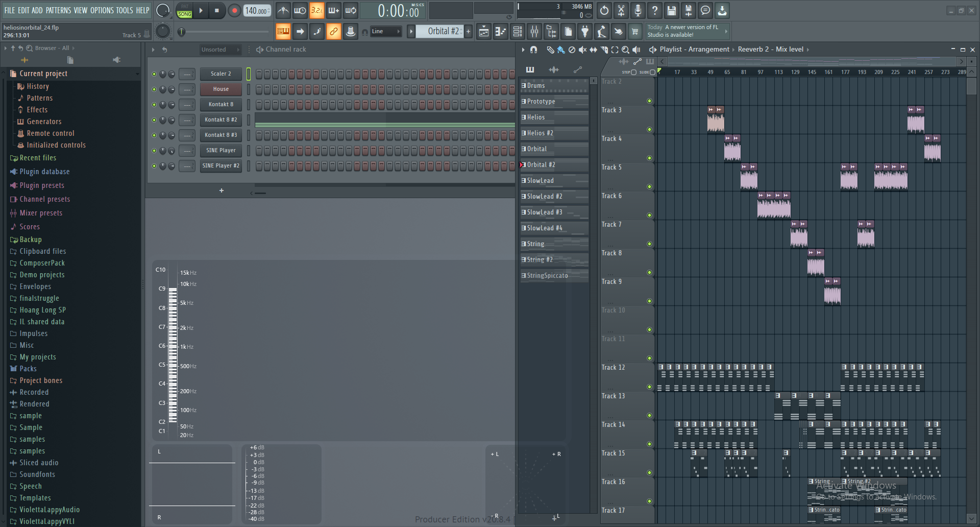Open the PATTERNS menu
Viewport: 980px width, 527px height.
coord(58,10)
